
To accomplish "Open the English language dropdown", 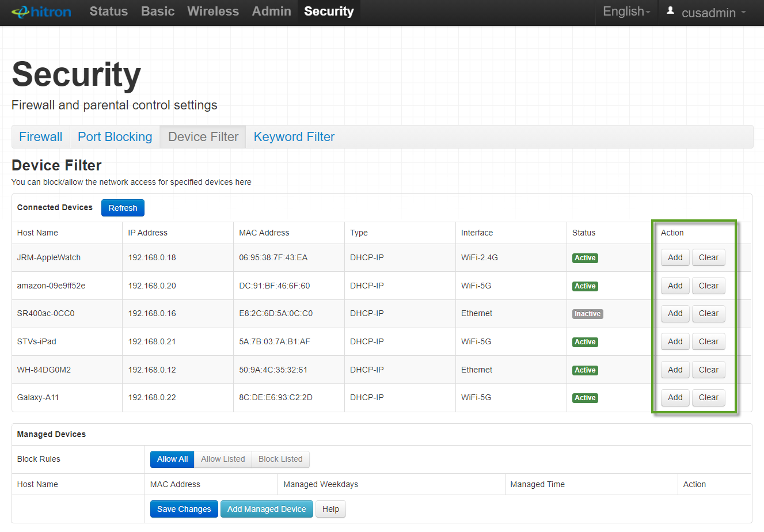I will (626, 12).
